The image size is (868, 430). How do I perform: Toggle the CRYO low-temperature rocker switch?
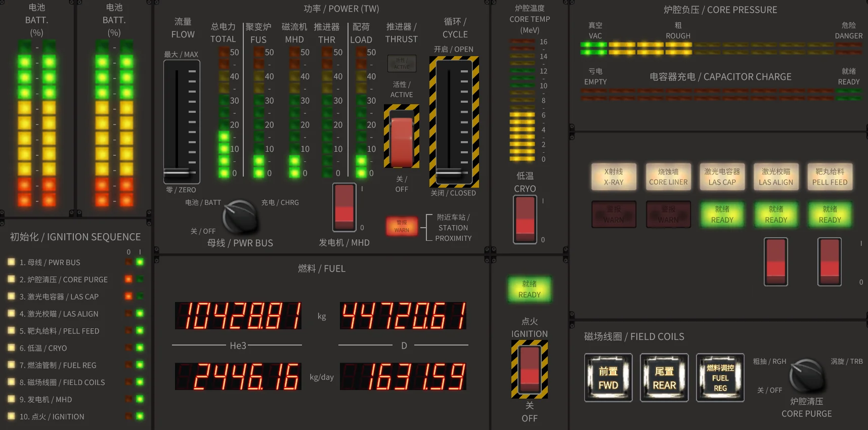tap(525, 220)
